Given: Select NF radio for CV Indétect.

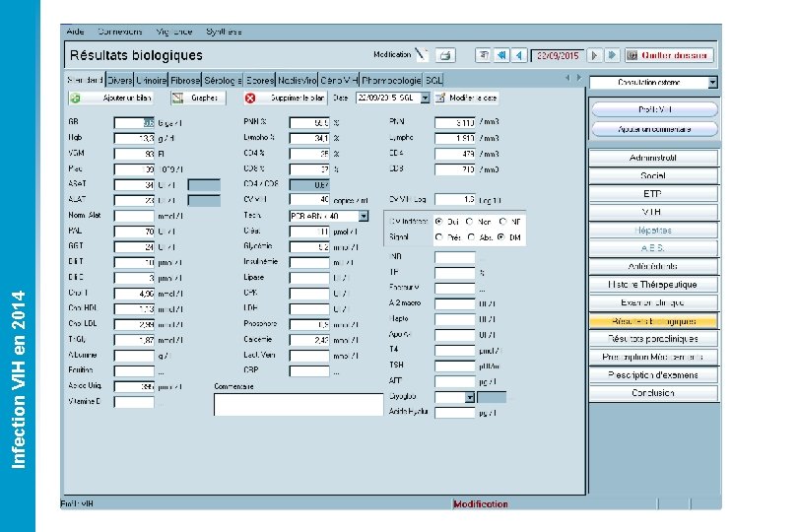Looking at the screenshot, I should [502, 222].
